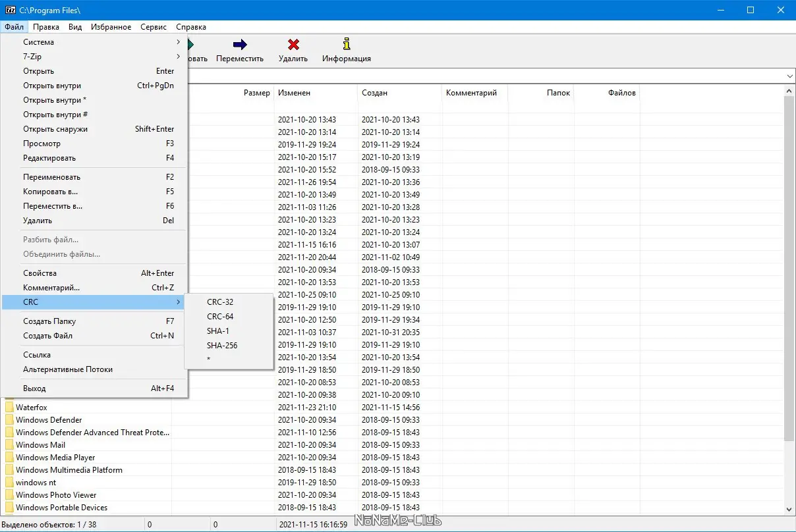Image resolution: width=796 pixels, height=532 pixels.
Task: Click the red X Удалить icon
Action: pos(293,45)
